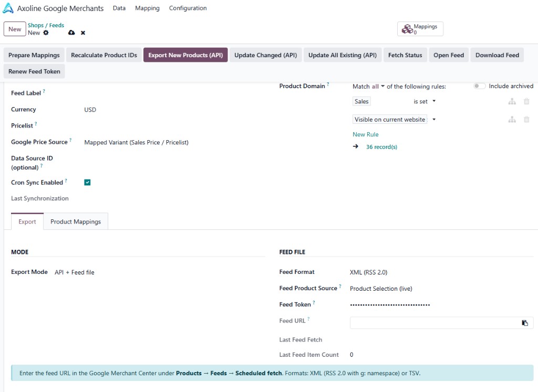This screenshot has height=392, width=538.
Task: Open the Match all dropdown
Action: [x=378, y=87]
